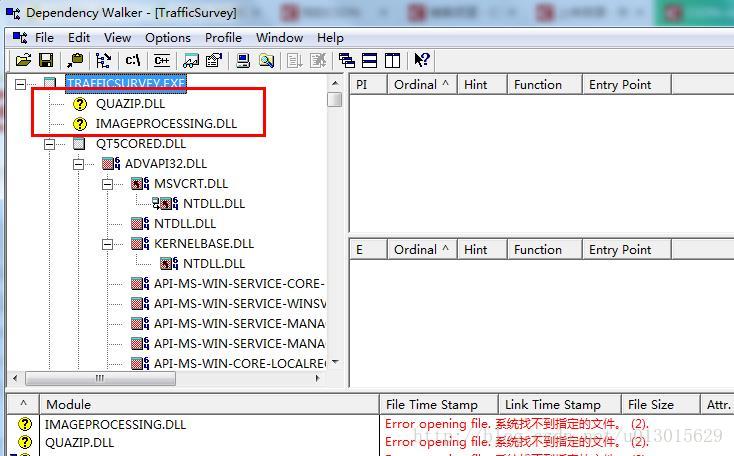Collapse the MSVCRT.DLL tree node

point(108,184)
